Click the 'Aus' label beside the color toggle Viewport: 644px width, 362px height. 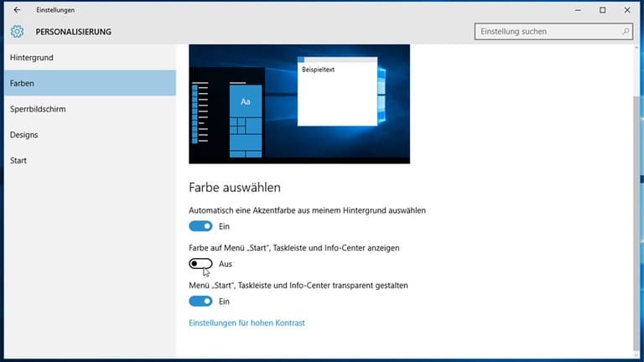(225, 264)
